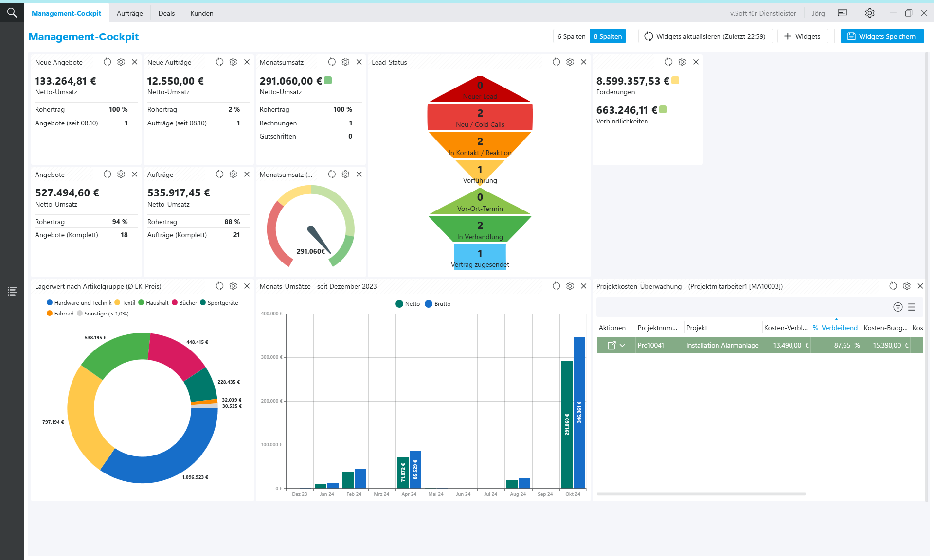The width and height of the screenshot is (934, 560).
Task: Refresh the Forderungen widget
Action: pos(669,62)
